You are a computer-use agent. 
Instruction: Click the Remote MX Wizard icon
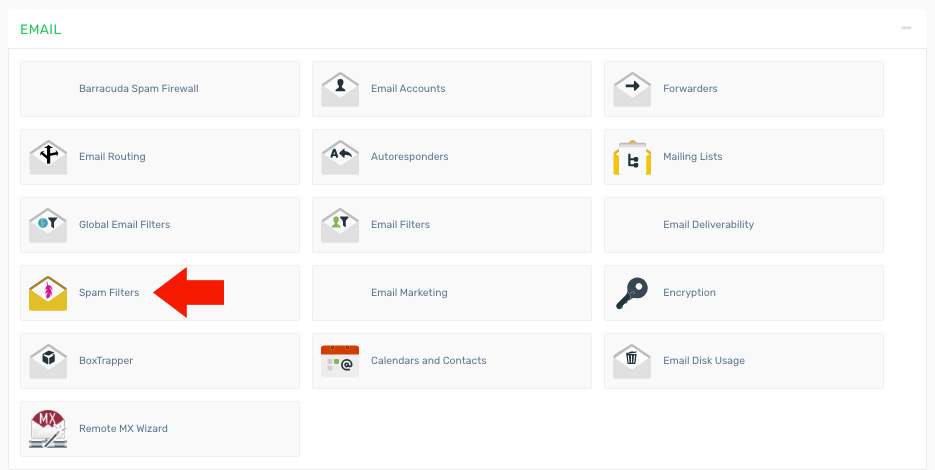48,429
